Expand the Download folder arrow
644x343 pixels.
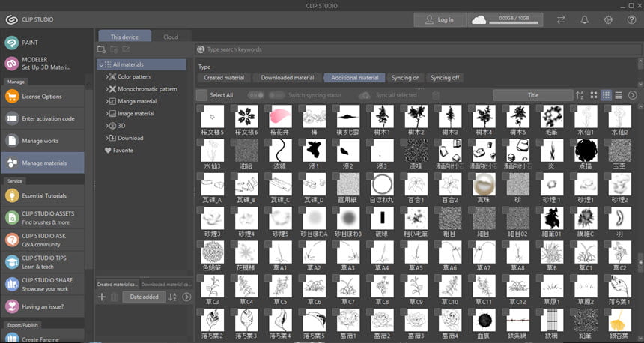click(x=107, y=138)
